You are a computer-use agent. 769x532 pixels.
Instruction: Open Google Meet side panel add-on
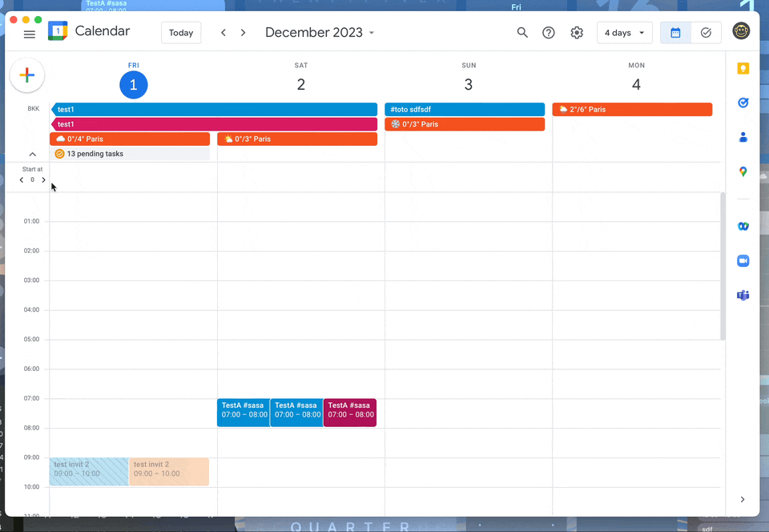[x=743, y=226]
